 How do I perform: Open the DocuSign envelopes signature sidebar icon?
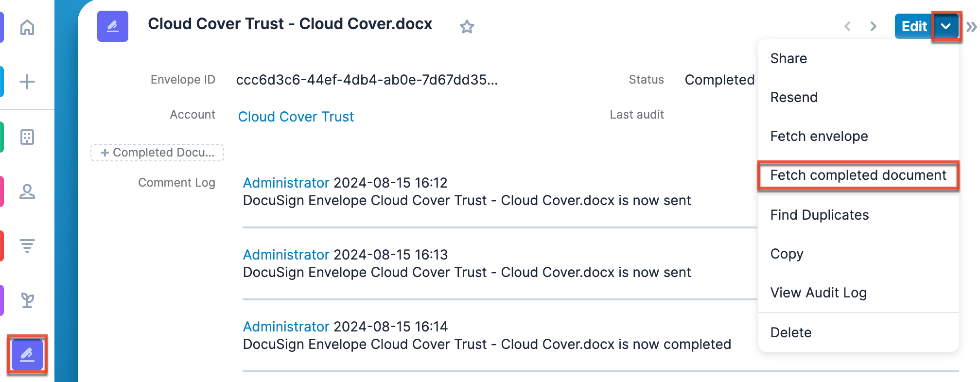(x=27, y=355)
